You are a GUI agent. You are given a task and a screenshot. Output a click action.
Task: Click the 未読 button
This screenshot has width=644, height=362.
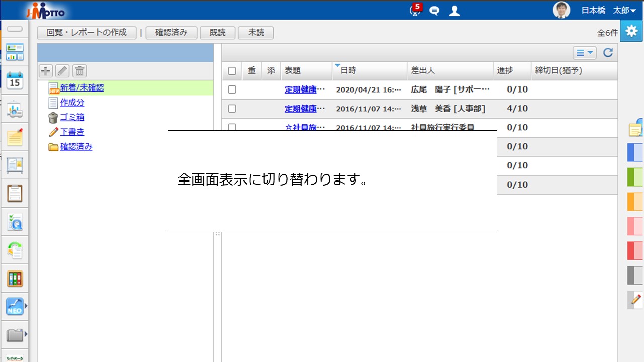[x=256, y=33]
